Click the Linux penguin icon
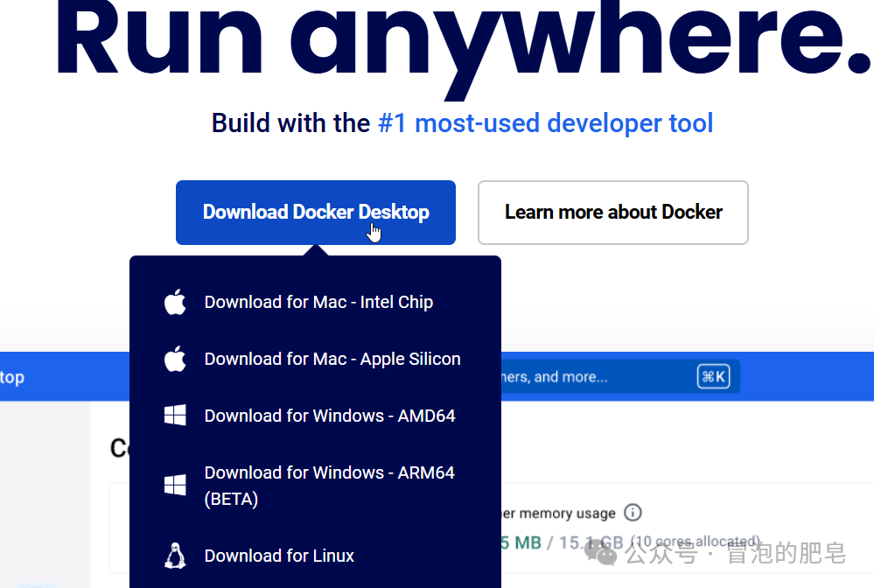 175,556
